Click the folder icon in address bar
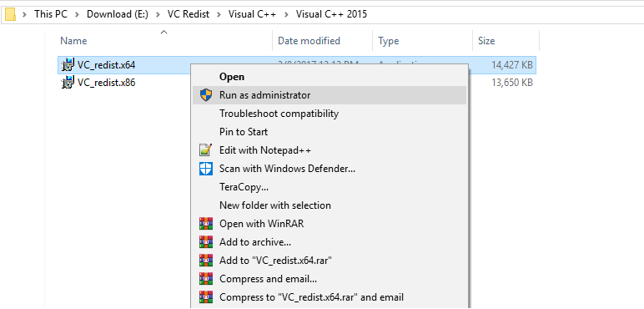The image size is (644, 309). [x=11, y=14]
